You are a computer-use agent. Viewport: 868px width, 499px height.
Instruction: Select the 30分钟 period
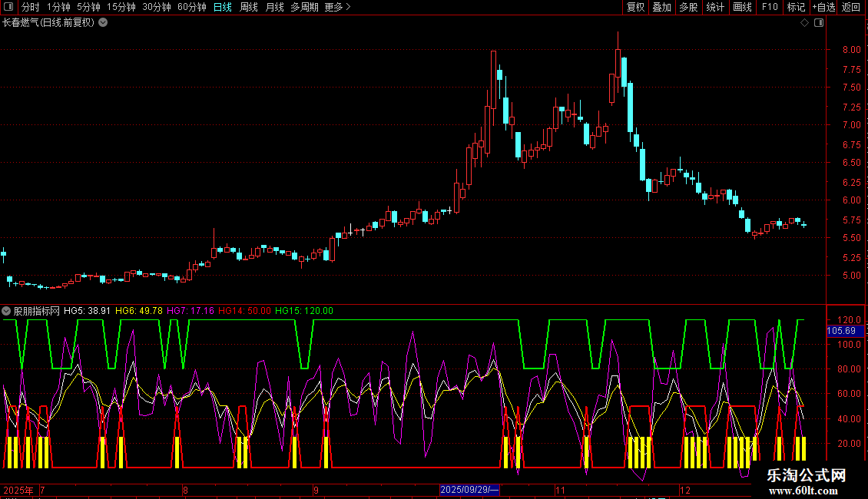(156, 7)
